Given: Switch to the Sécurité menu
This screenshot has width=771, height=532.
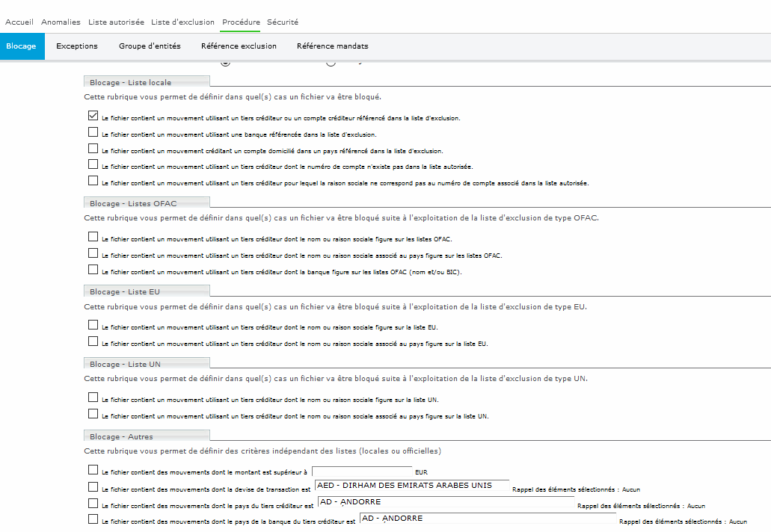Looking at the screenshot, I should pos(283,22).
